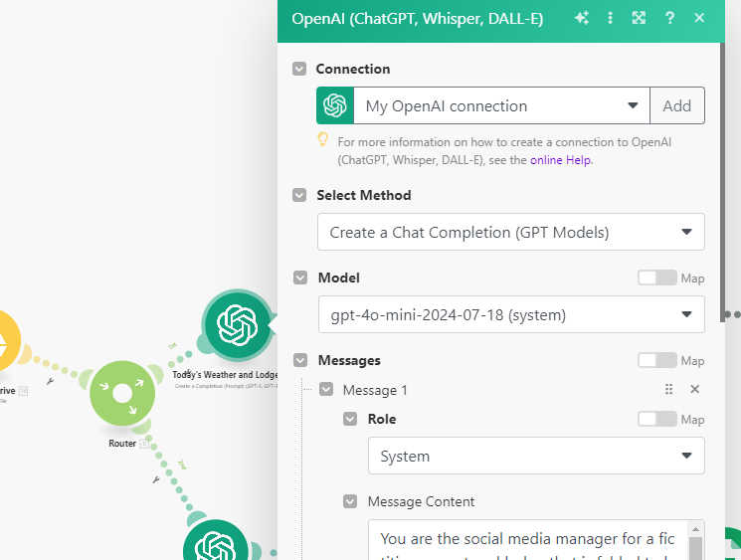Collapse the Model section
741x560 pixels.
click(300, 278)
